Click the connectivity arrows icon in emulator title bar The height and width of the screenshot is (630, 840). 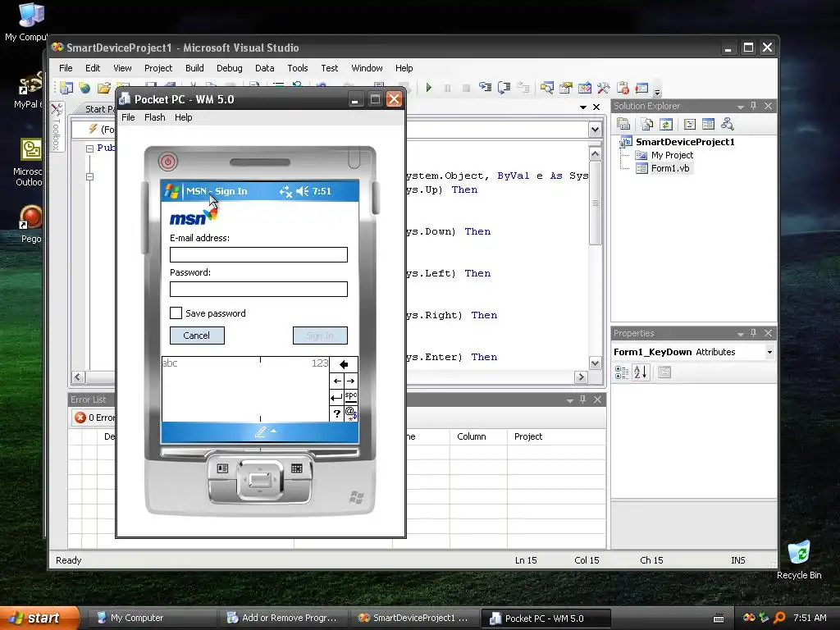[285, 191]
